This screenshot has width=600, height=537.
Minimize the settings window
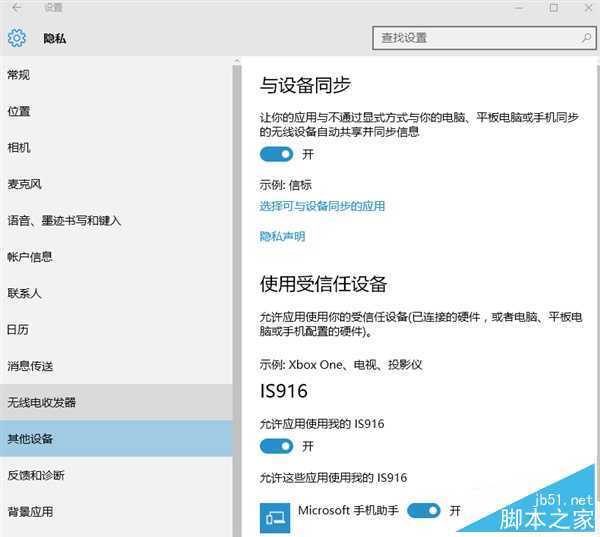click(x=519, y=7)
